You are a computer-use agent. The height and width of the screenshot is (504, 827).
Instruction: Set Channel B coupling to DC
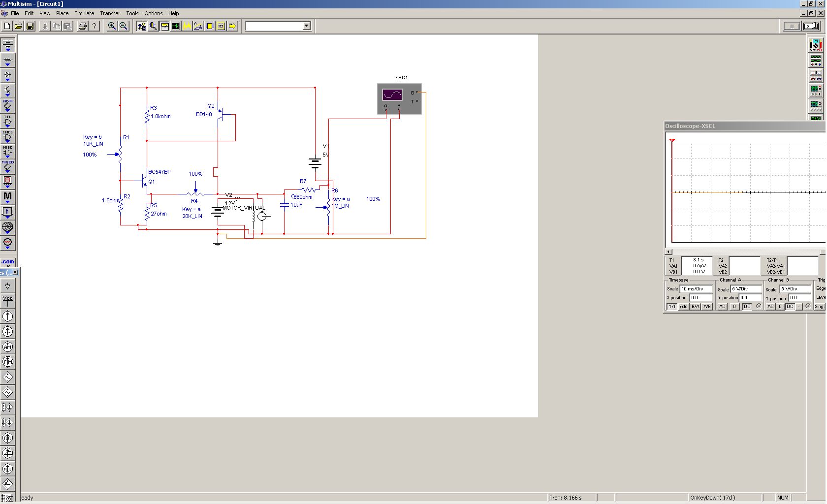coord(790,307)
